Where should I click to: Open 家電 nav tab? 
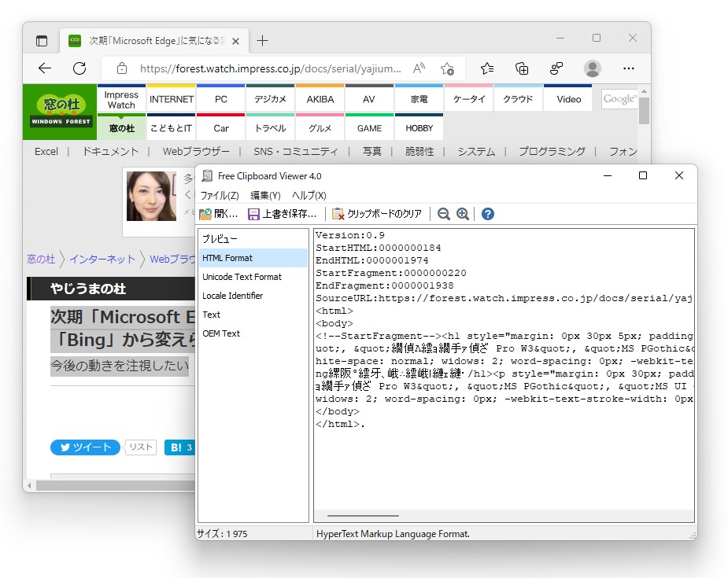click(419, 99)
